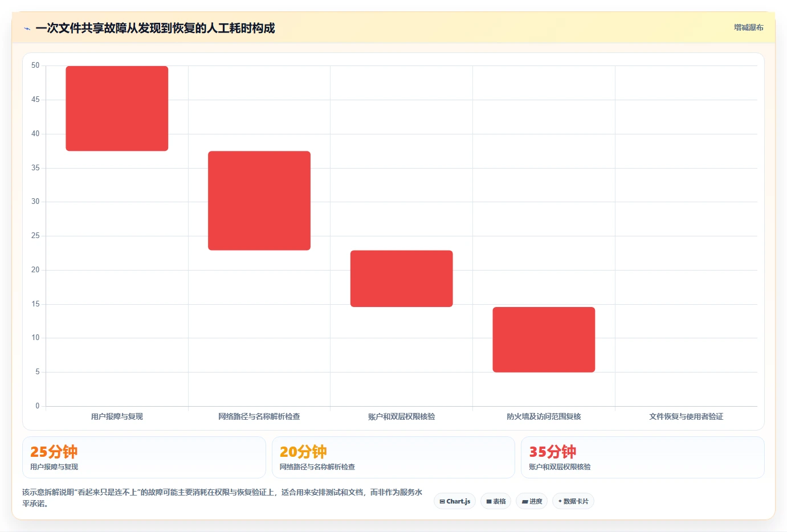Click the 增减瀑布 label in the header

[748, 27]
